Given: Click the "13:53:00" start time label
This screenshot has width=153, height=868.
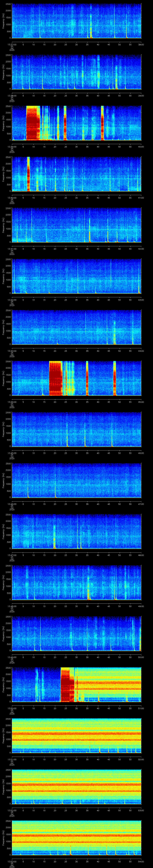Looking at the screenshot, I should (x=12, y=862).
